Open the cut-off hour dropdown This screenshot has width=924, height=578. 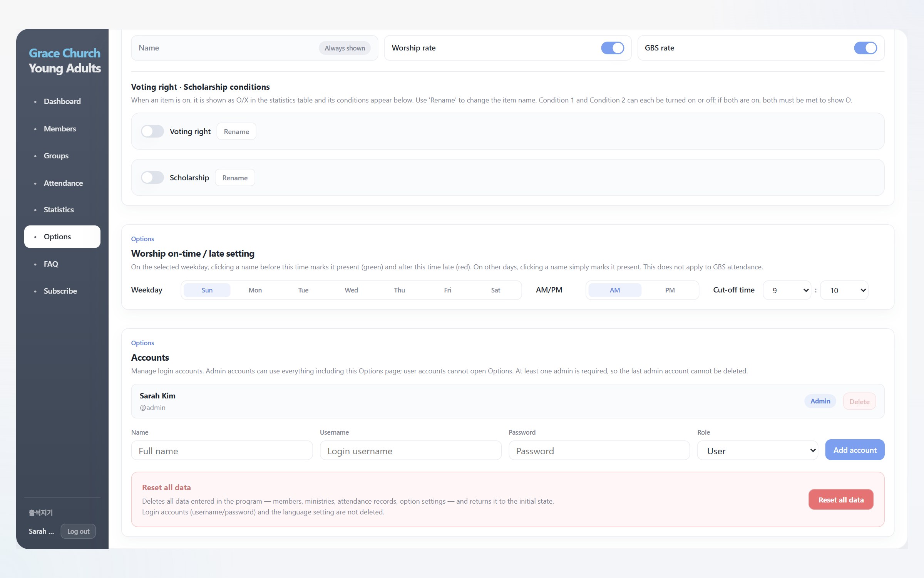[787, 290]
